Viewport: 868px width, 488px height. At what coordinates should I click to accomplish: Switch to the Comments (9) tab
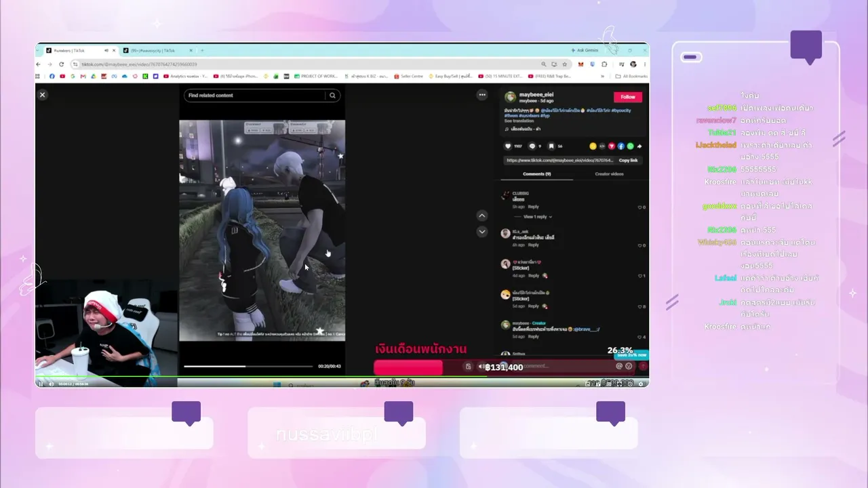pos(537,174)
